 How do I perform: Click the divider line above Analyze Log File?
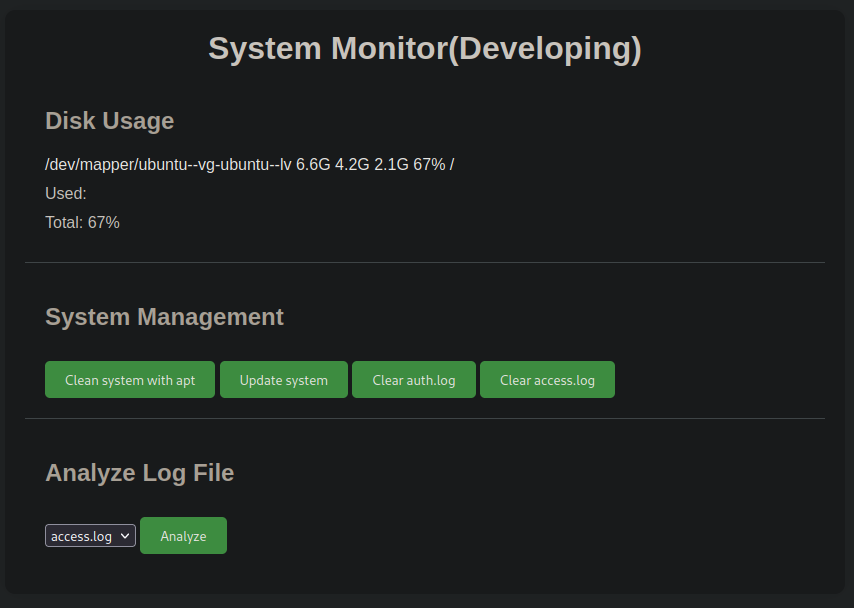pos(425,418)
